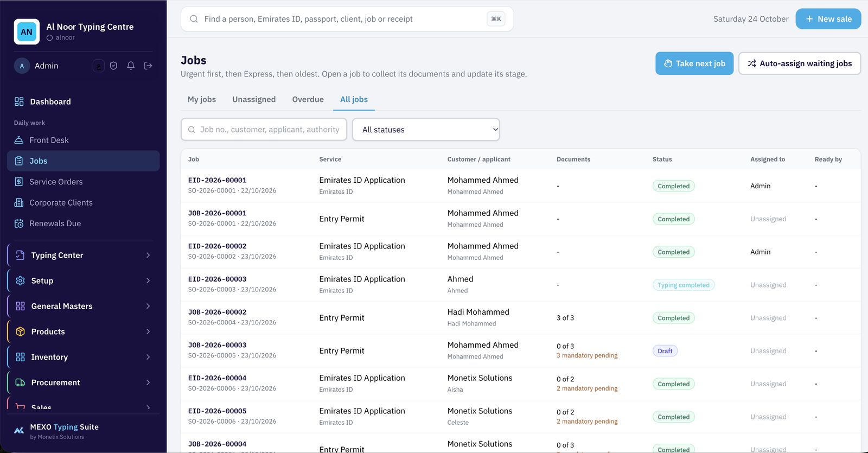Expand the General Masters chevron

pos(148,306)
